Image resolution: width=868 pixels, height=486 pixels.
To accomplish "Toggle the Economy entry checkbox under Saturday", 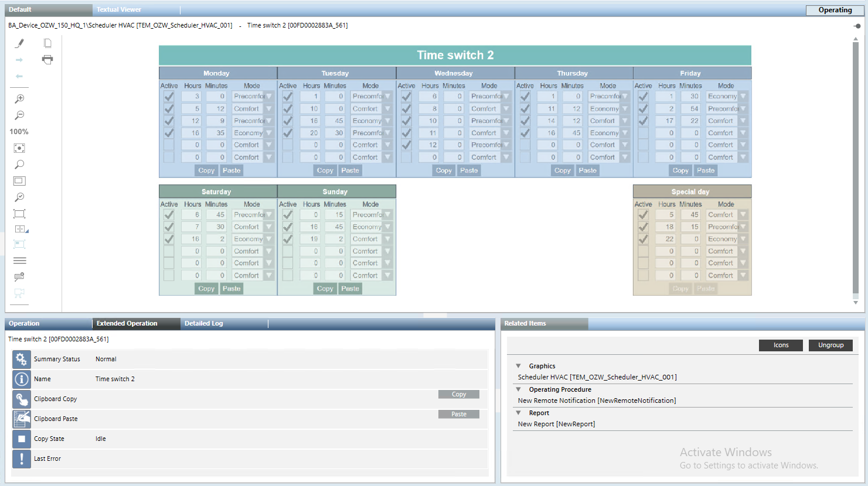I will [169, 238].
